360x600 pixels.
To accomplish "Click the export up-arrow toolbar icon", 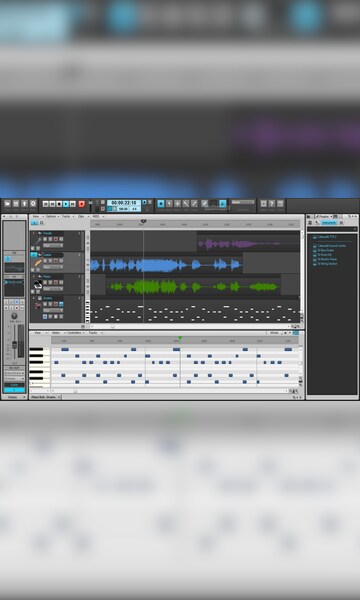I will [24, 204].
